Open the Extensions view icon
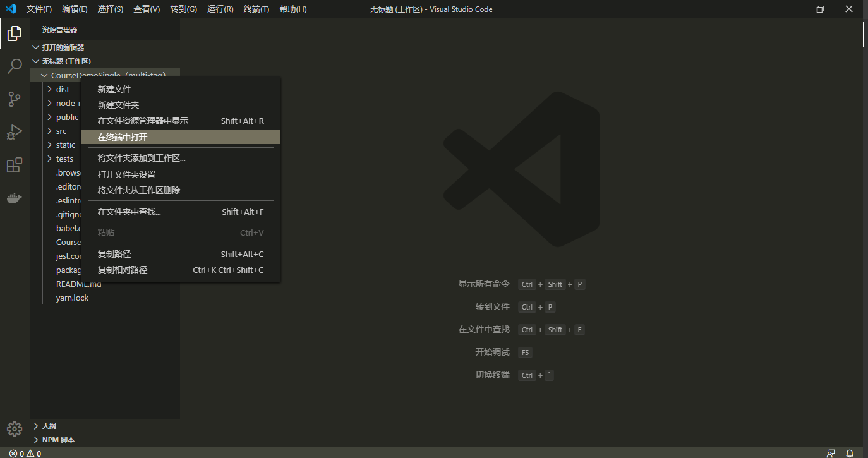The image size is (868, 458). coord(15,165)
